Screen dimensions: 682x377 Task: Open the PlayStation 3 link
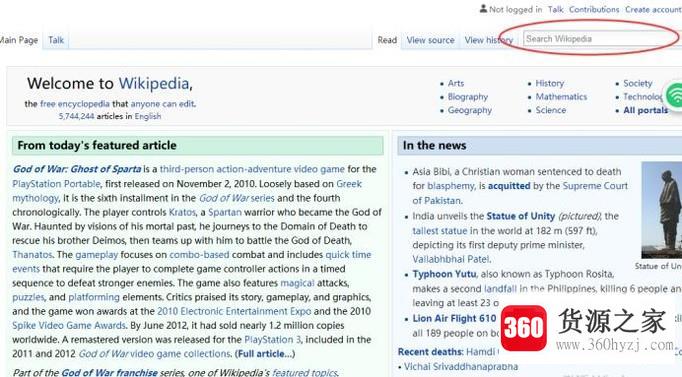click(272, 340)
